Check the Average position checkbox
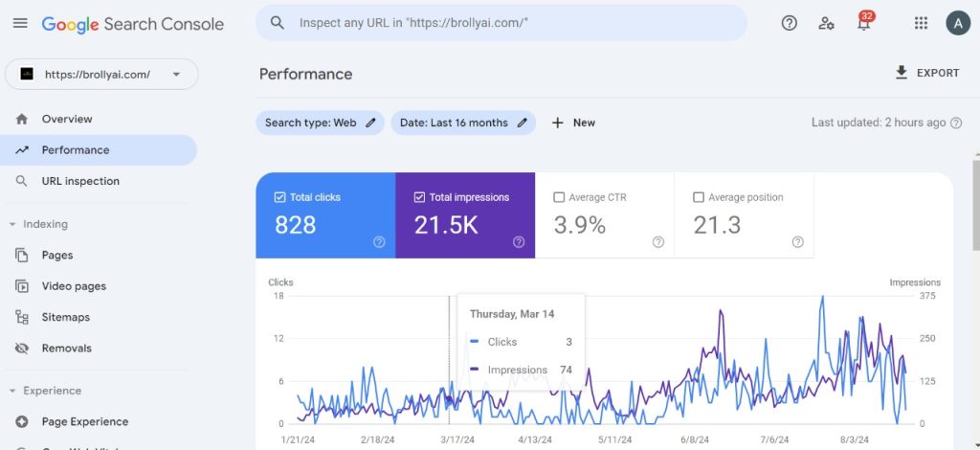980x450 pixels. click(699, 197)
